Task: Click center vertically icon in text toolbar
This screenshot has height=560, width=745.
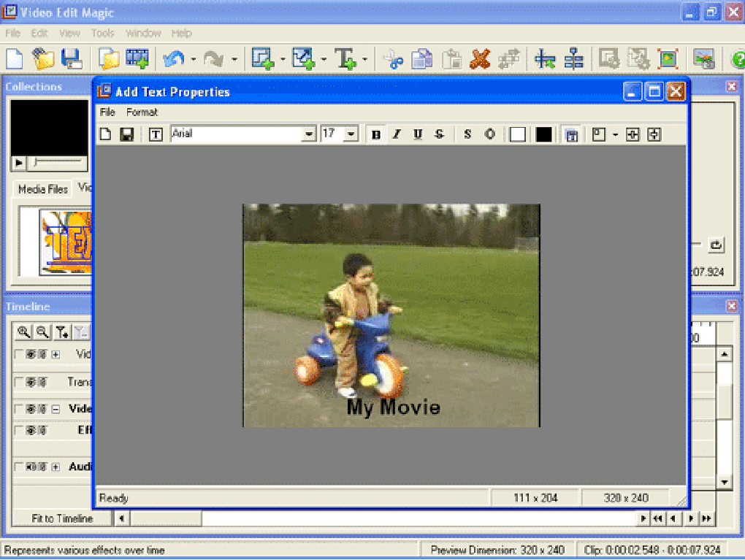Action: coord(654,134)
